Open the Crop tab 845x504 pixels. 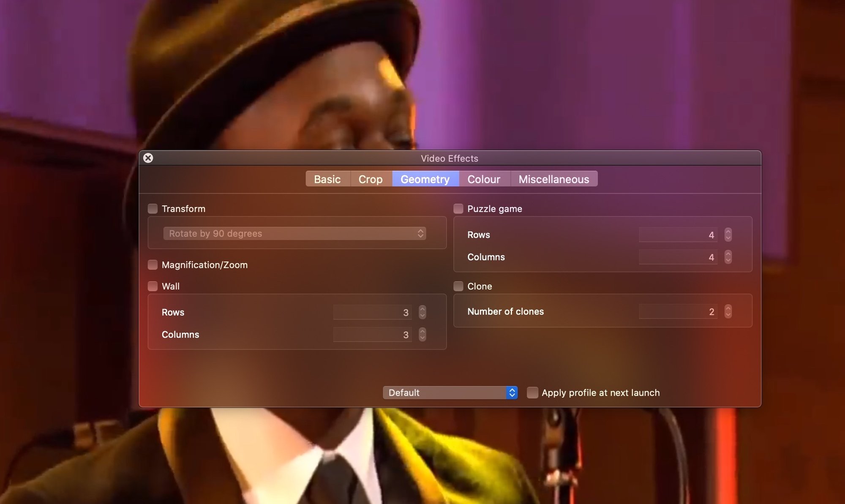[x=370, y=179]
